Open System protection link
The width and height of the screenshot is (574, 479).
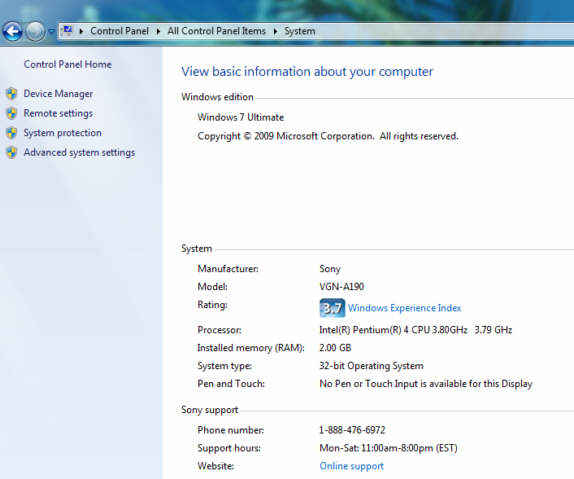tap(63, 133)
